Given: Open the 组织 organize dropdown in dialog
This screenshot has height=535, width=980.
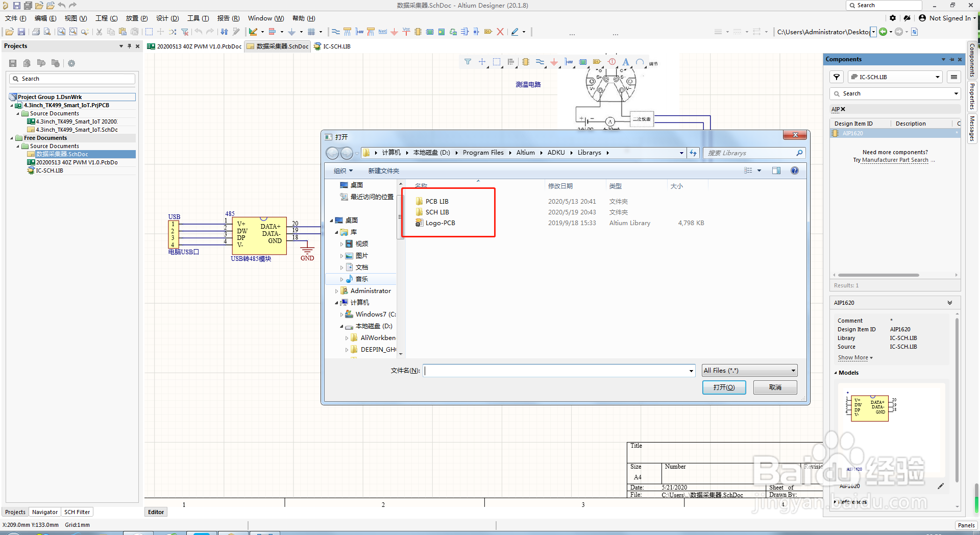Looking at the screenshot, I should (x=343, y=171).
